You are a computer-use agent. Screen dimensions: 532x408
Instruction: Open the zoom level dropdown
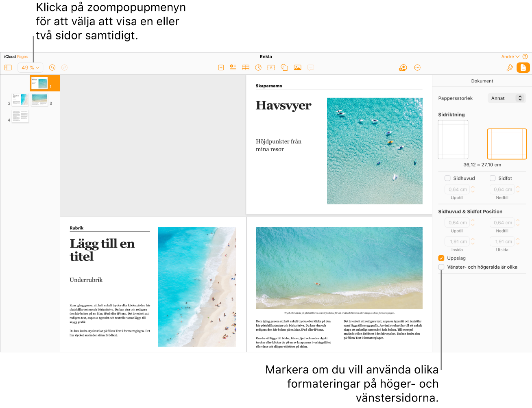30,67
